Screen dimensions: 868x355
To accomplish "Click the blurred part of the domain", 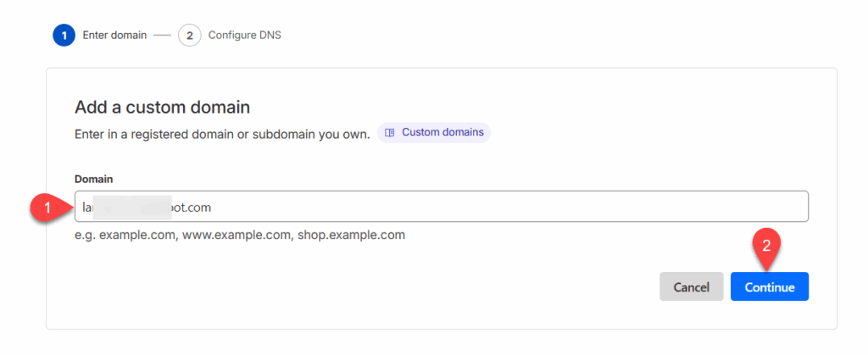I will point(136,207).
